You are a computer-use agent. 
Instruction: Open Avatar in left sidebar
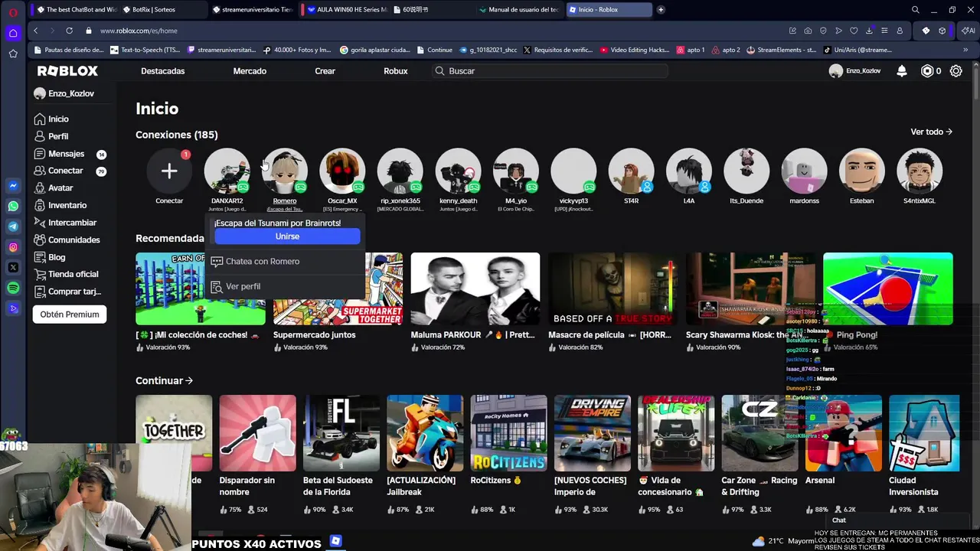point(60,187)
